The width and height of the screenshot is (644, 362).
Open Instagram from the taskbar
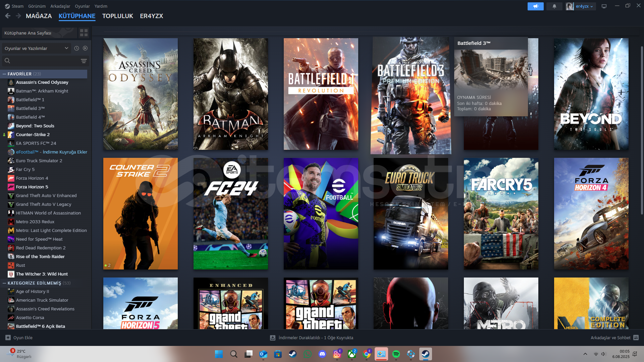tap(337, 354)
